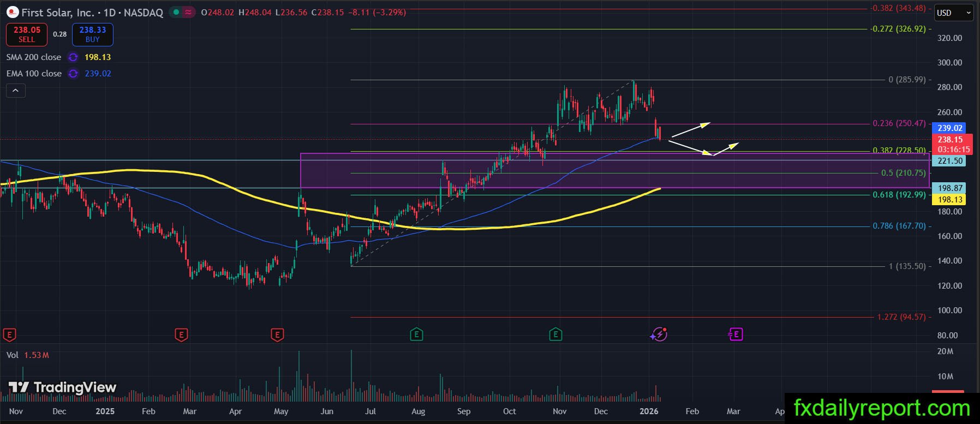Click the high value H248.04
The width and height of the screenshot is (980, 424).
click(255, 12)
